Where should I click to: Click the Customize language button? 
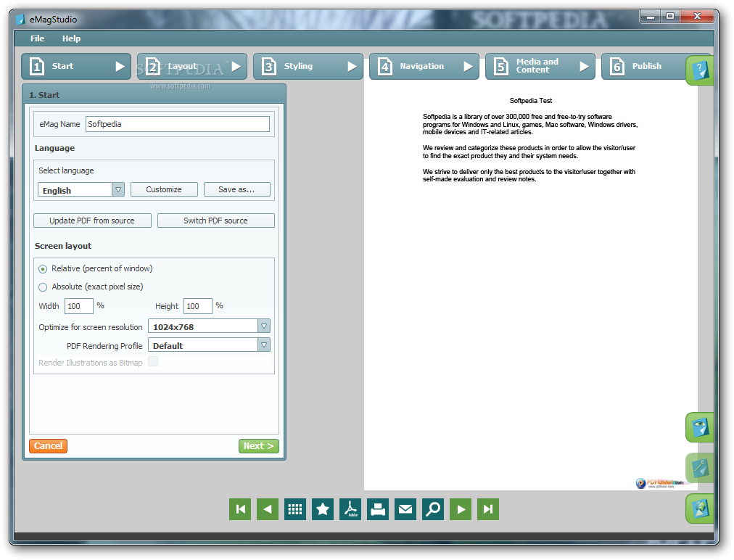tap(164, 189)
